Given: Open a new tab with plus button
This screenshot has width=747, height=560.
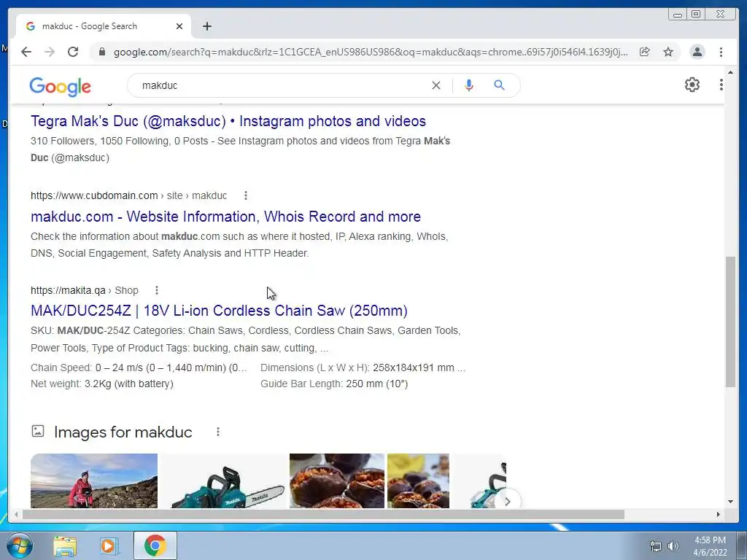Looking at the screenshot, I should (206, 26).
